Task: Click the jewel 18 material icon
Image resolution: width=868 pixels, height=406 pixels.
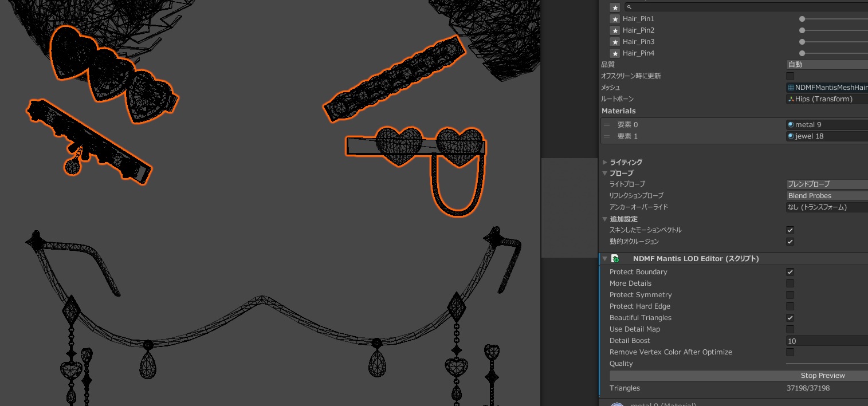Action: [x=791, y=136]
